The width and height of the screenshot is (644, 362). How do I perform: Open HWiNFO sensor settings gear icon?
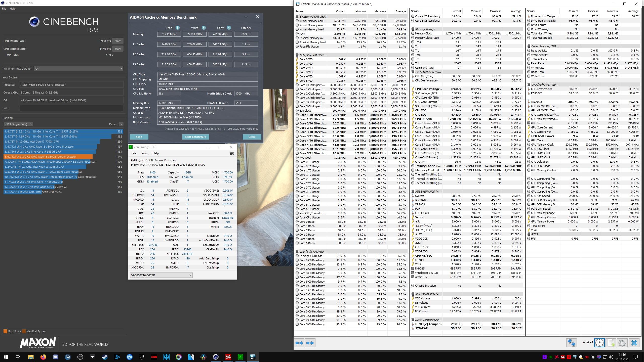point(622,343)
